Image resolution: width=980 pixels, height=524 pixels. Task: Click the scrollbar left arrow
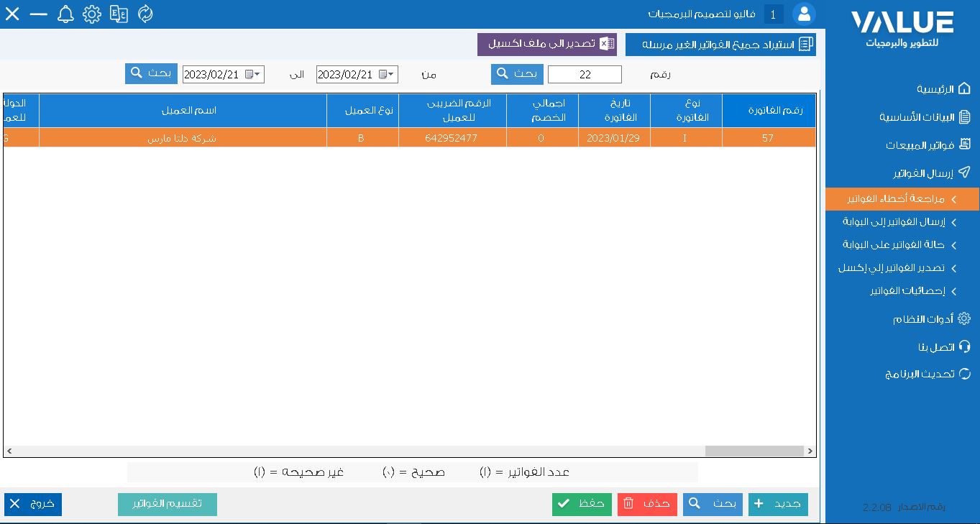point(9,451)
